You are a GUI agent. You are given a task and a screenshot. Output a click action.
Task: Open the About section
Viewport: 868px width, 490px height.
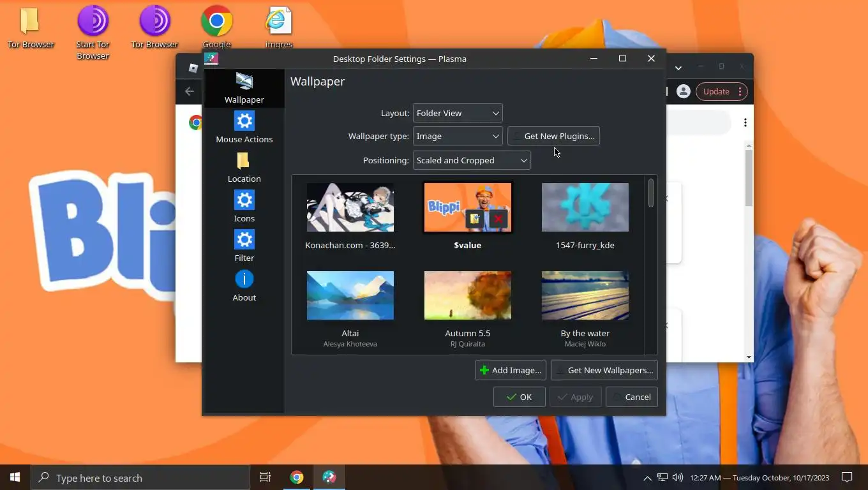244,286
